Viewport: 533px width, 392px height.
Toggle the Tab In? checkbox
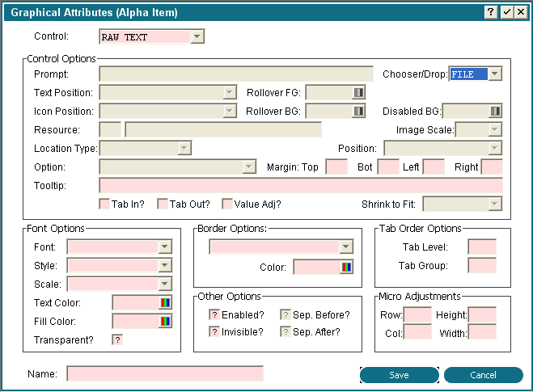(104, 204)
